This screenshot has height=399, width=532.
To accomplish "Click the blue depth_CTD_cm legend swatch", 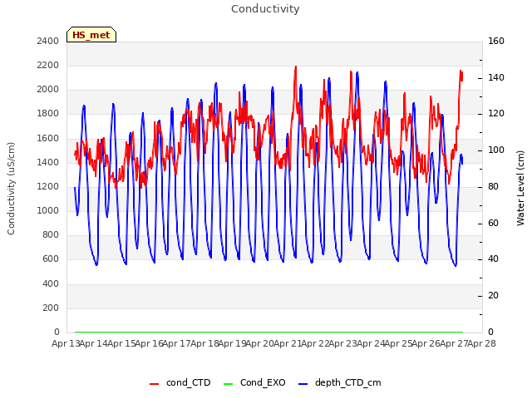I will 303,384.
